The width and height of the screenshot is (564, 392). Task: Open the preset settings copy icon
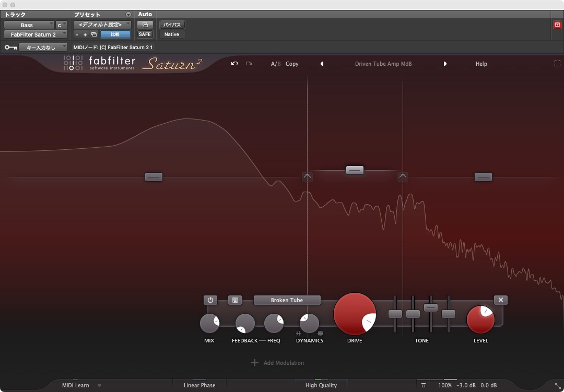click(x=94, y=34)
